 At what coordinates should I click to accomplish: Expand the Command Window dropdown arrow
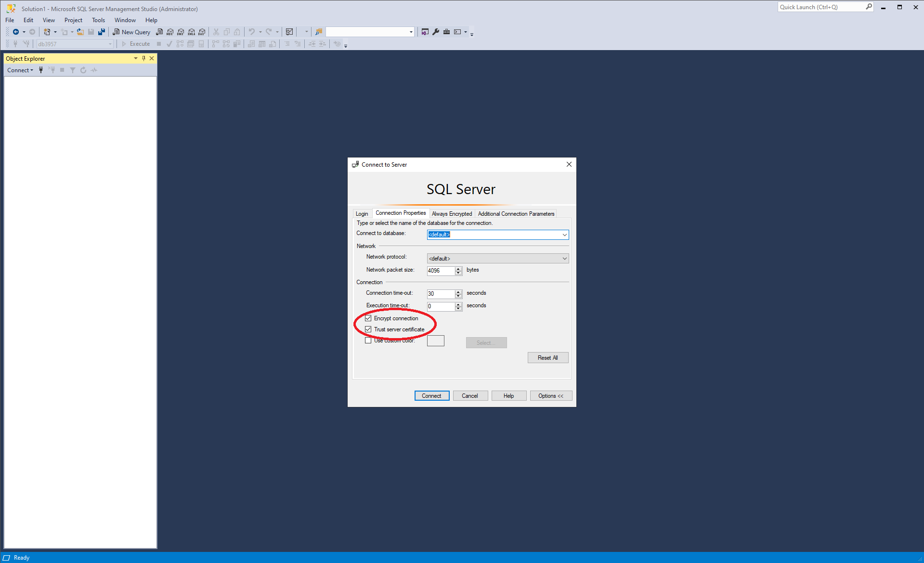coord(466,32)
